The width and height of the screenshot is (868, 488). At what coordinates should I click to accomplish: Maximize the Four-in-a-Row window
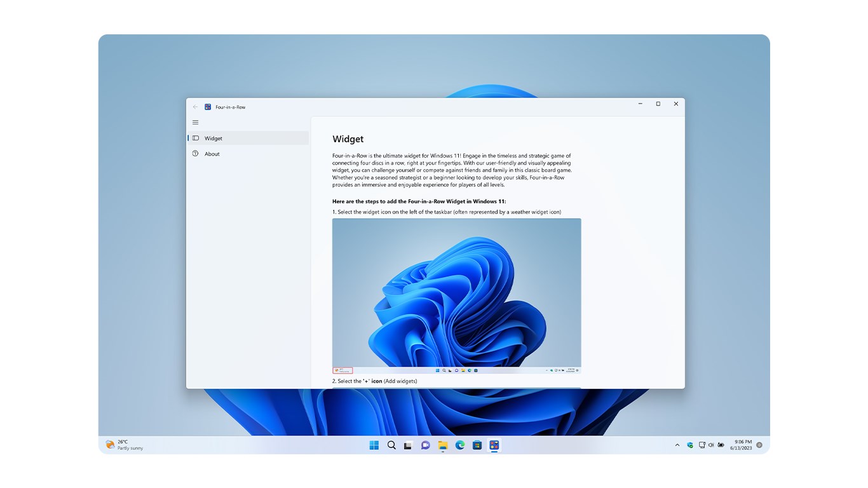point(658,104)
